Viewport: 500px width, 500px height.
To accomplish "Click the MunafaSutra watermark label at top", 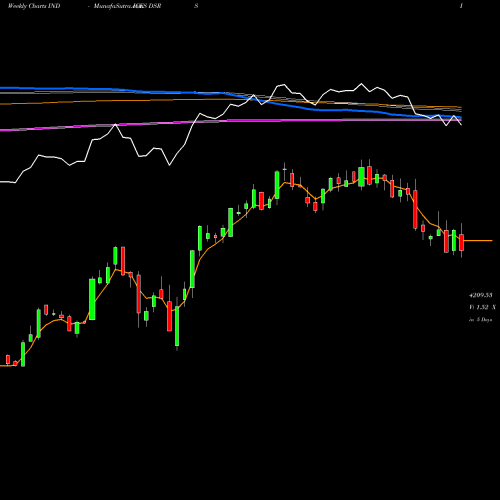I will 118,6.
